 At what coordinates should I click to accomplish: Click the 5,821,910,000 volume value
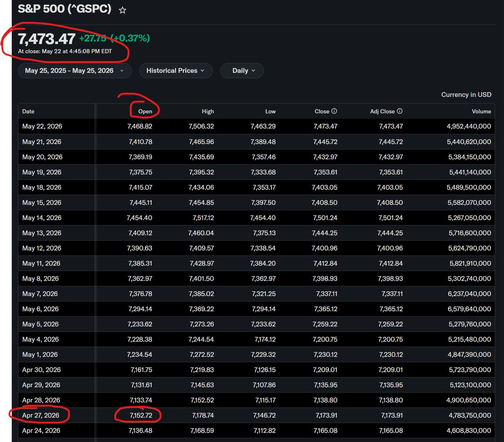pyautogui.click(x=470, y=263)
